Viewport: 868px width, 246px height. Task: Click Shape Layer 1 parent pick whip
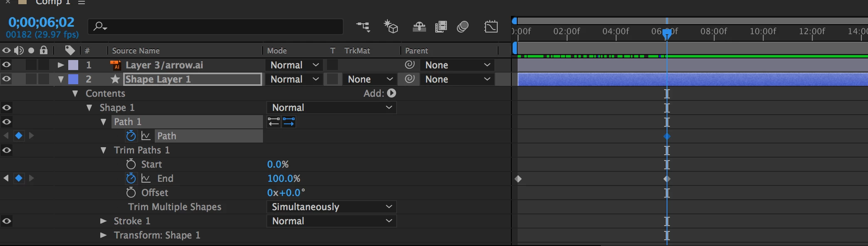410,79
